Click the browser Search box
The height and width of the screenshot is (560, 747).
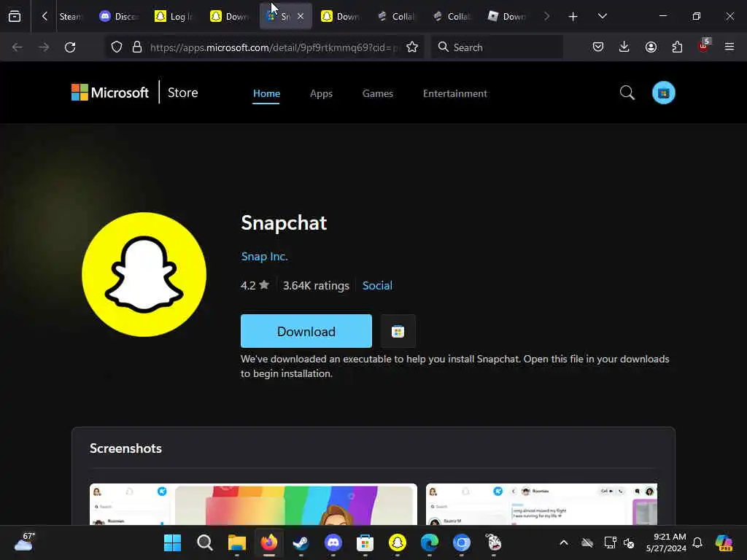[x=497, y=47]
